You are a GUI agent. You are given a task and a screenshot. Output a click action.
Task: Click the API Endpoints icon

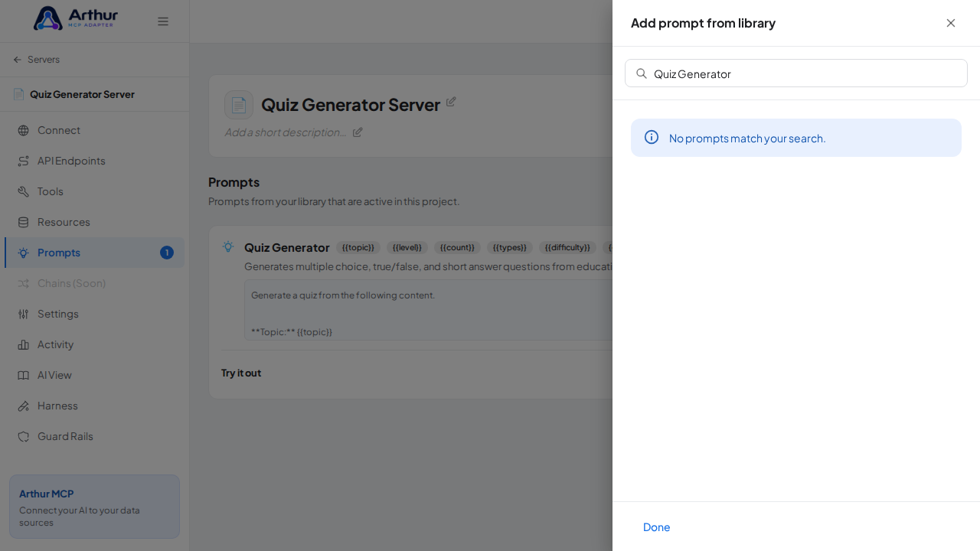[24, 161]
